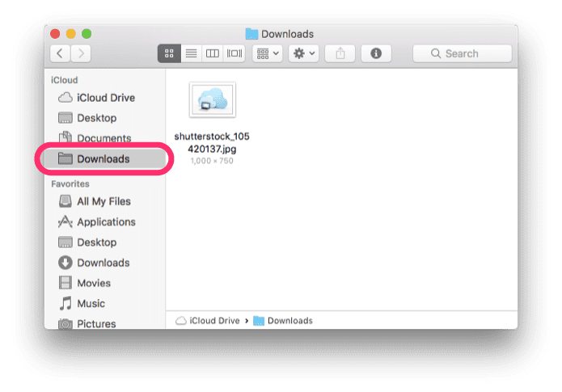This screenshot has width=562, height=392.
Task: Switch to Cover Flow view
Action: [x=235, y=53]
